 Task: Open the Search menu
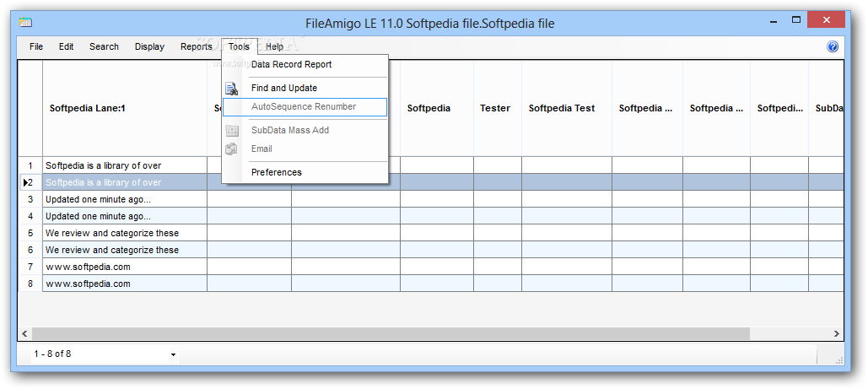pyautogui.click(x=104, y=46)
